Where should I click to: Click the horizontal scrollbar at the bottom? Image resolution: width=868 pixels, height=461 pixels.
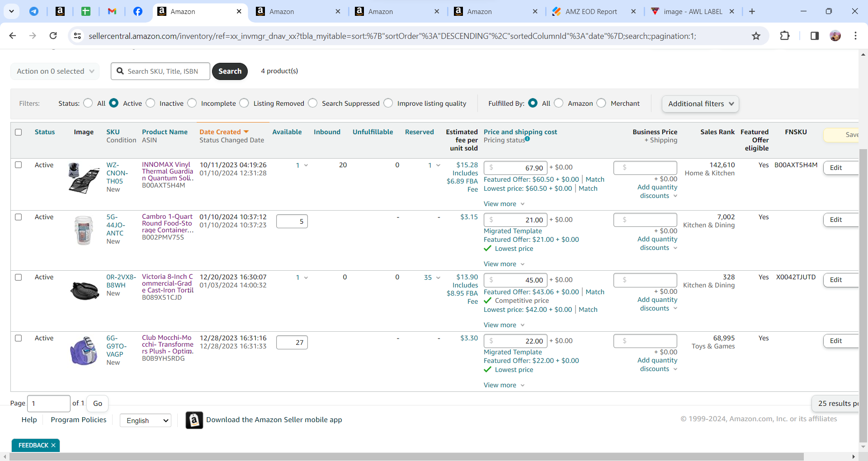pos(407,457)
